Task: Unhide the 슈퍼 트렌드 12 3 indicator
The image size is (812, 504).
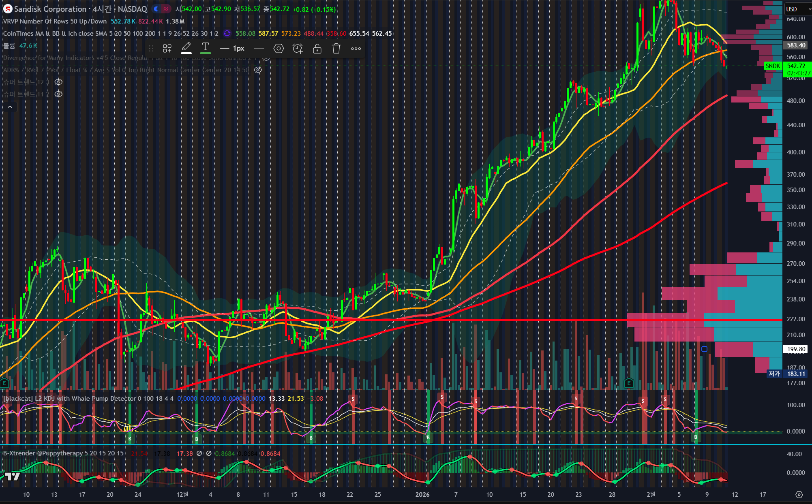Action: [58, 82]
